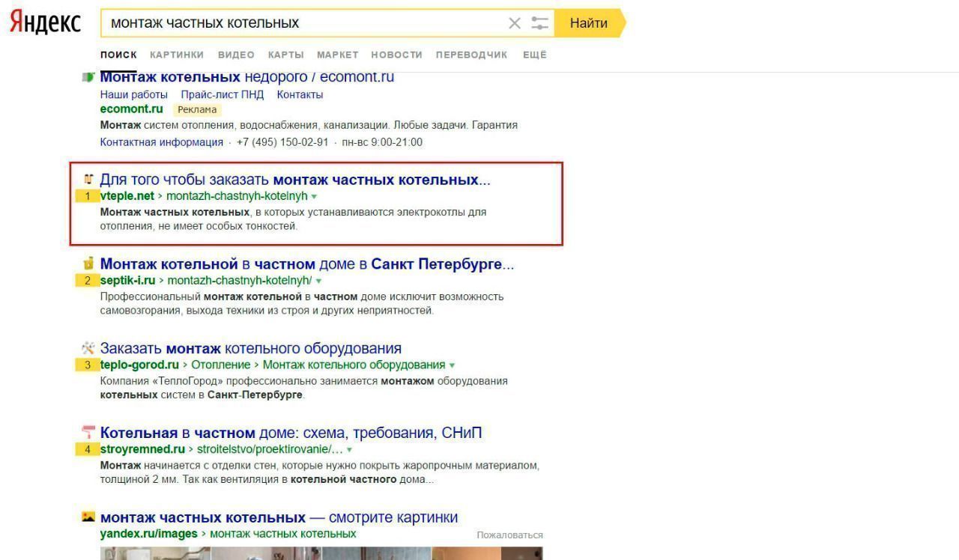
Task: Switch to the Картинки tab
Action: coord(177,55)
